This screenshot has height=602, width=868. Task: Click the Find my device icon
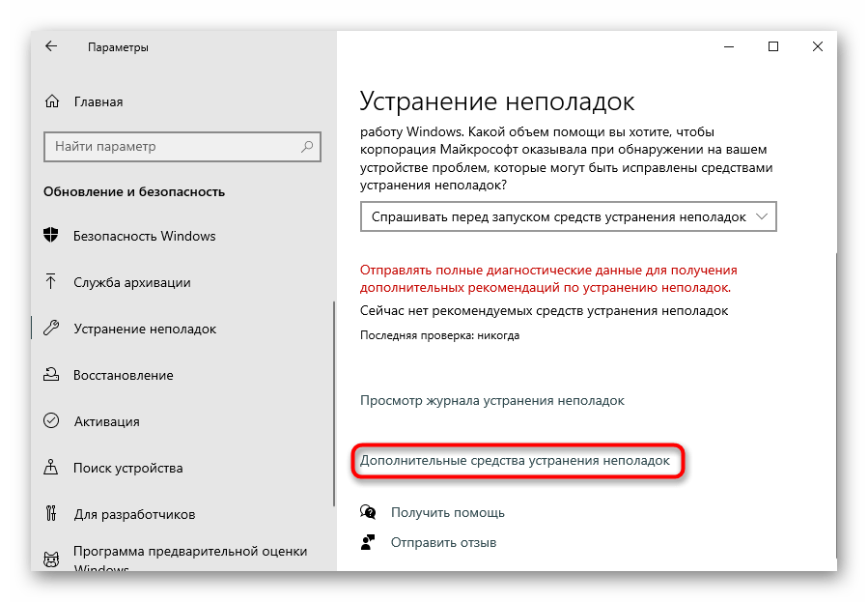point(51,468)
